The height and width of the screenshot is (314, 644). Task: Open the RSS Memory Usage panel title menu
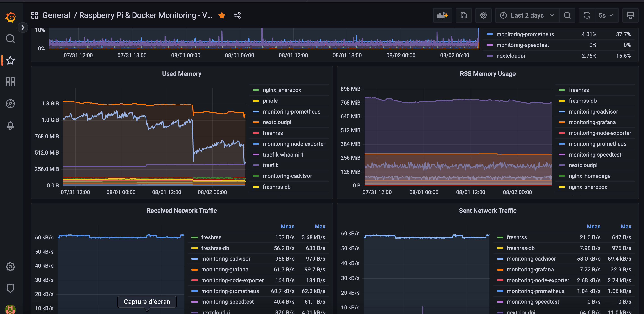click(x=487, y=74)
